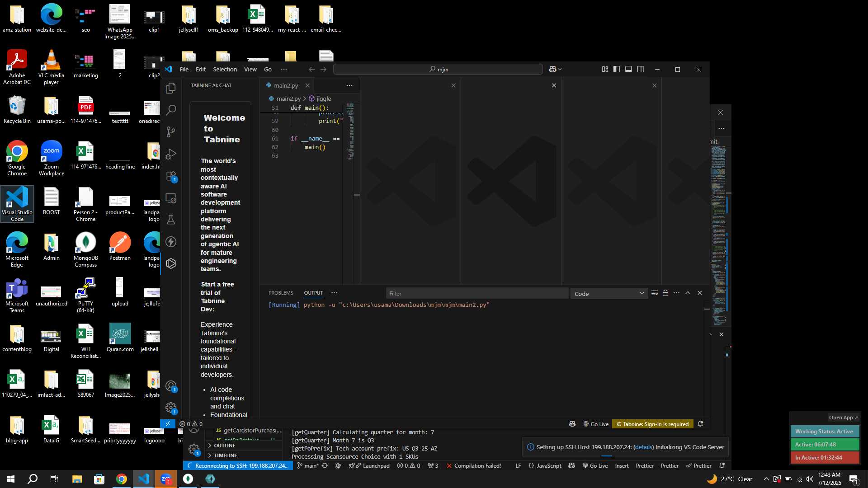The image size is (868, 488).
Task: Click Open App link in tracker widget
Action: 843,418
